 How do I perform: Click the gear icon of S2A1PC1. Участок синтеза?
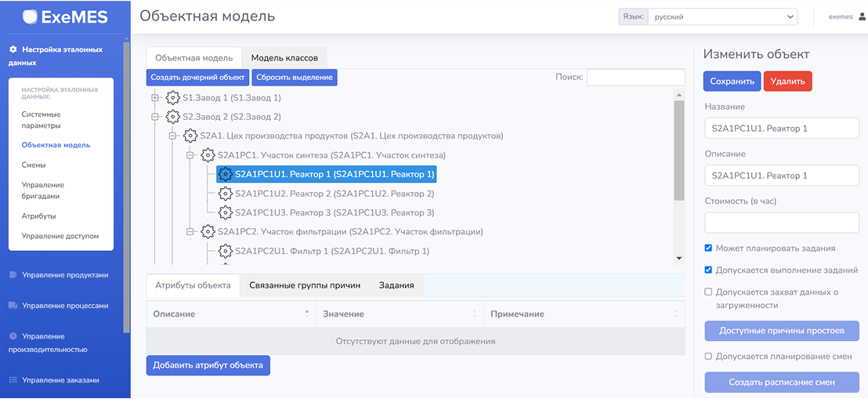click(208, 155)
